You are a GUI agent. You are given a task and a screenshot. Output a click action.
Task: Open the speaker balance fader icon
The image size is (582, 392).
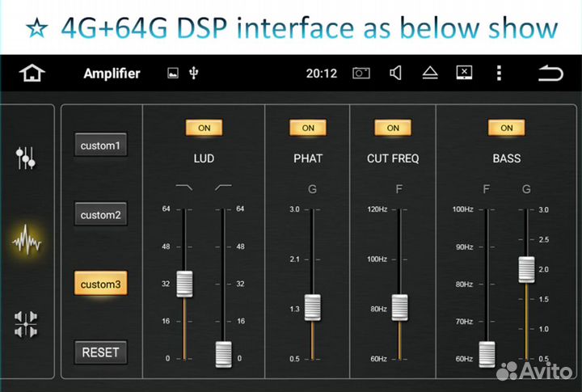[27, 324]
